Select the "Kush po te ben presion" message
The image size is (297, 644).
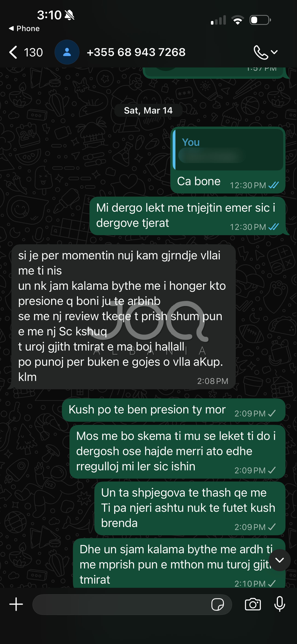[174, 410]
